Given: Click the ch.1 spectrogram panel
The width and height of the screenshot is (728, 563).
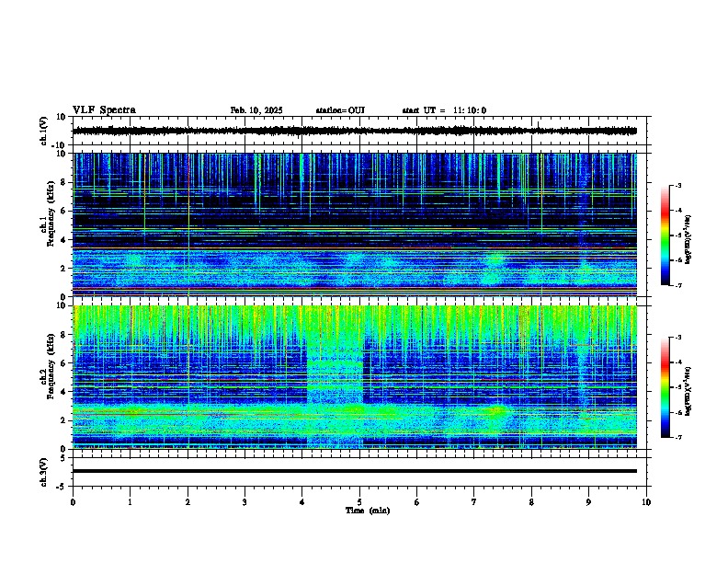Looking at the screenshot, I should [355, 224].
